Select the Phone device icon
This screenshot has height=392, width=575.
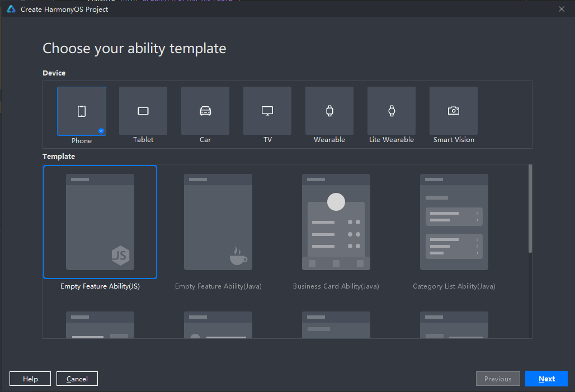[82, 111]
